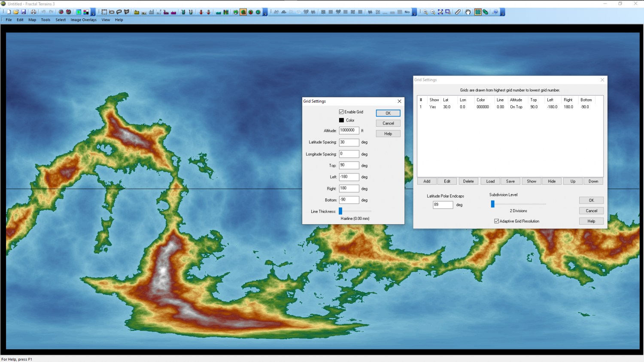Expand overflow arrow after the globe view icons

(265, 12)
